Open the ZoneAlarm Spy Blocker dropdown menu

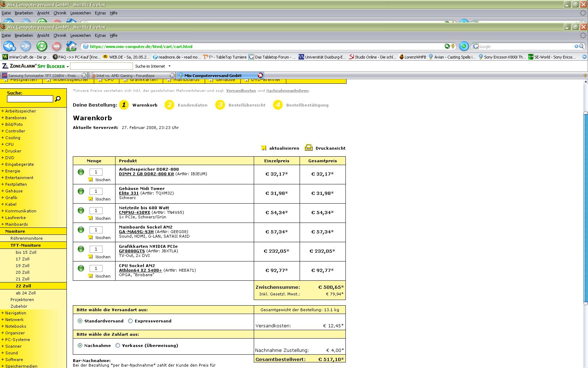[68, 66]
